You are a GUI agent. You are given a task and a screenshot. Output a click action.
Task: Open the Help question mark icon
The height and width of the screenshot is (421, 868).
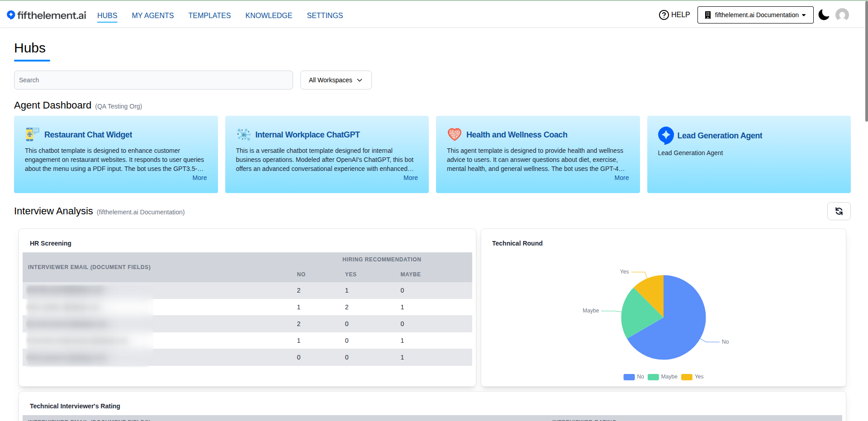tap(664, 15)
